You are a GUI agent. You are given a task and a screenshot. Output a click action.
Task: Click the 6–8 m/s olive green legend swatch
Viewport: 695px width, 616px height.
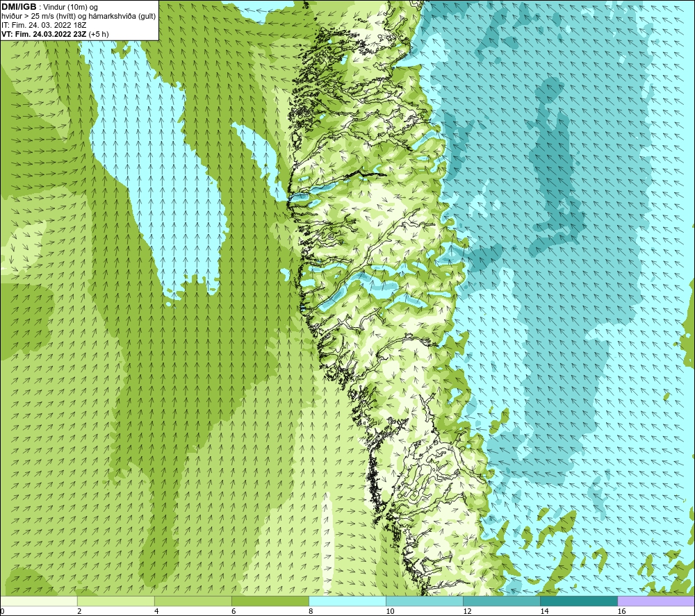(x=270, y=601)
